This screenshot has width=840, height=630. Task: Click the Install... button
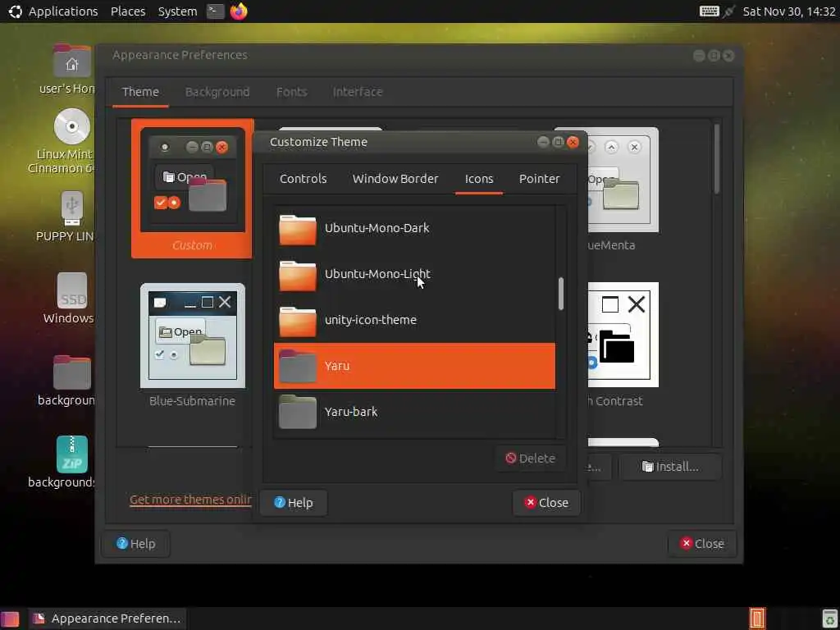pos(669,467)
